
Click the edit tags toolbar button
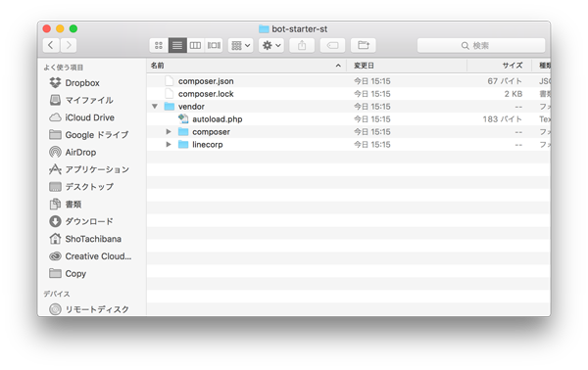click(332, 45)
